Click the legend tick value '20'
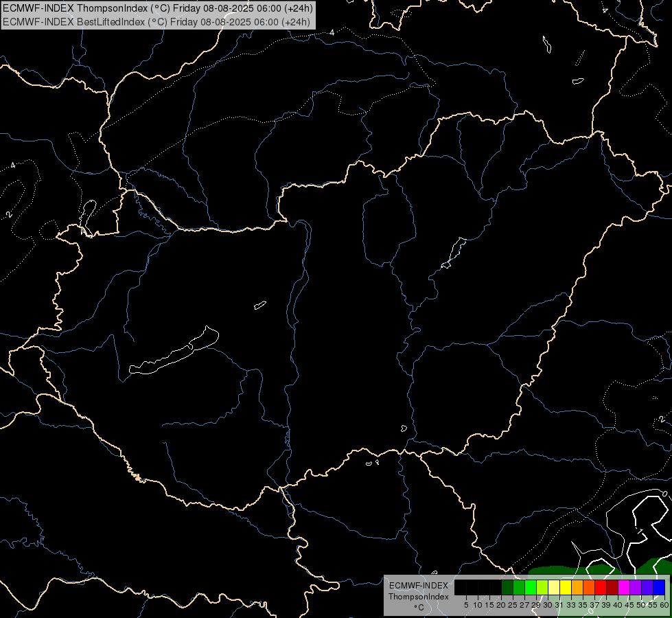Image resolution: width=672 pixels, height=618 pixels. [501, 605]
